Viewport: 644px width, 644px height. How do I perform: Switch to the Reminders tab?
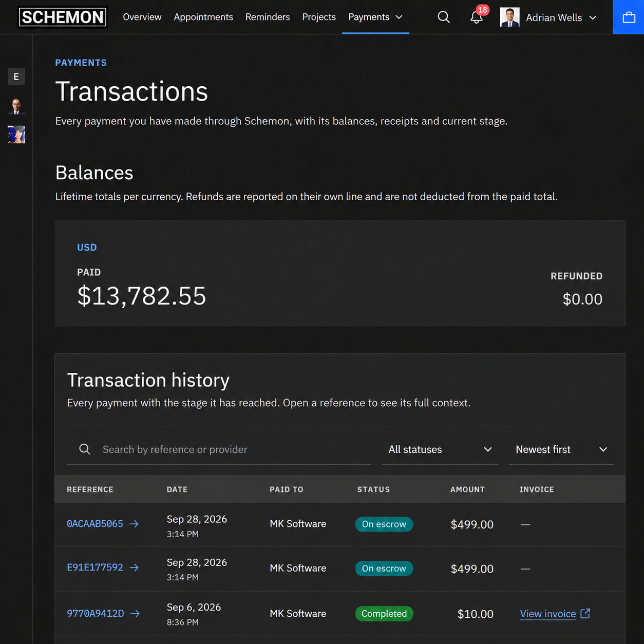(x=268, y=17)
